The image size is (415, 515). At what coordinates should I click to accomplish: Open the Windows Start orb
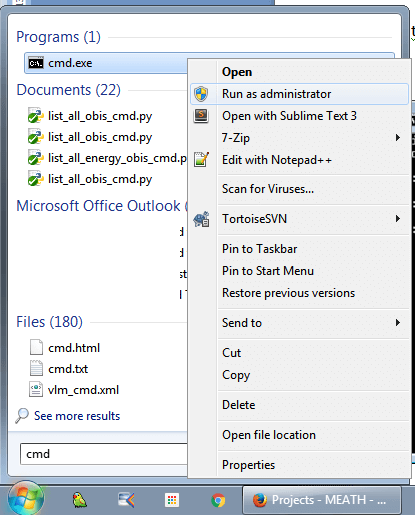pos(26,499)
